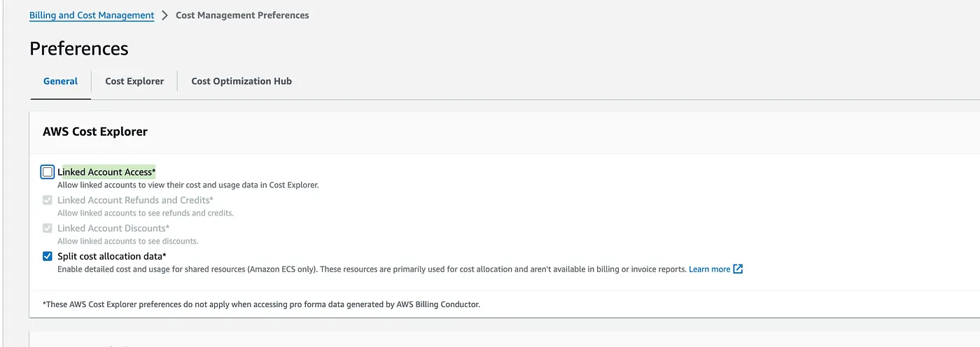This screenshot has width=980, height=347.
Task: Switch to the General tab
Action: point(60,81)
